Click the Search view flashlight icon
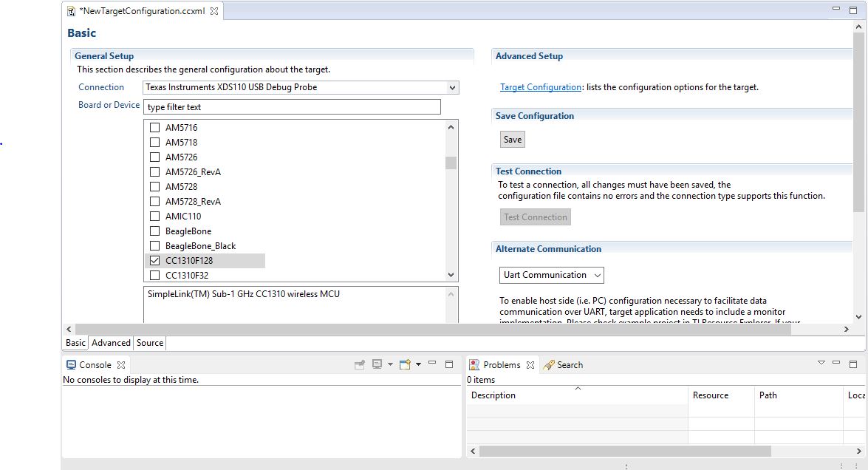Image resolution: width=868 pixels, height=470 pixels. pos(549,365)
